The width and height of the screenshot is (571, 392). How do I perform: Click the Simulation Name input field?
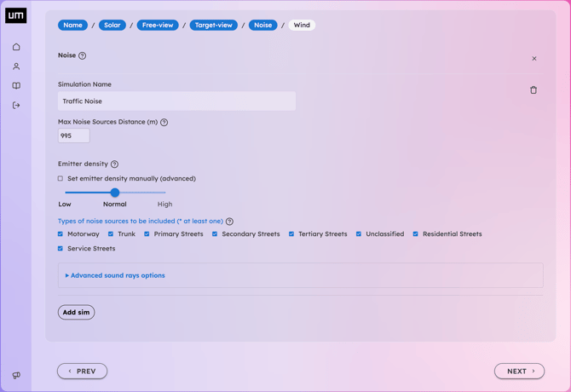coord(176,101)
